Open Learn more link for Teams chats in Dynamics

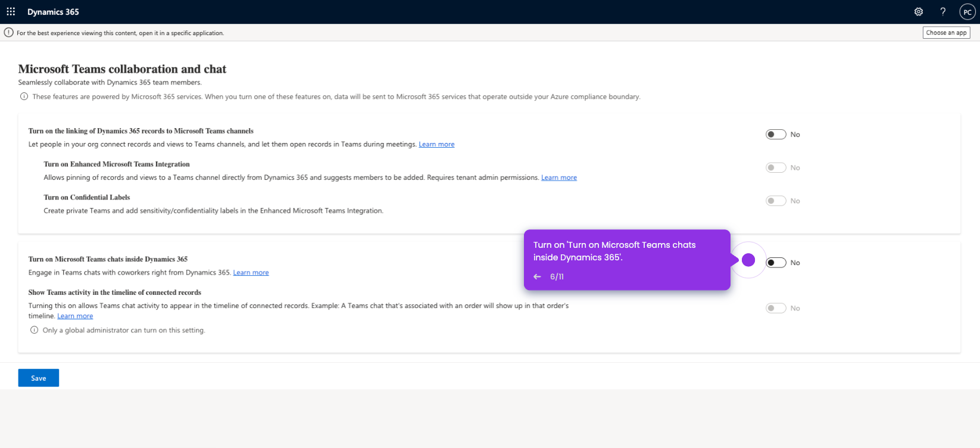coord(251,272)
